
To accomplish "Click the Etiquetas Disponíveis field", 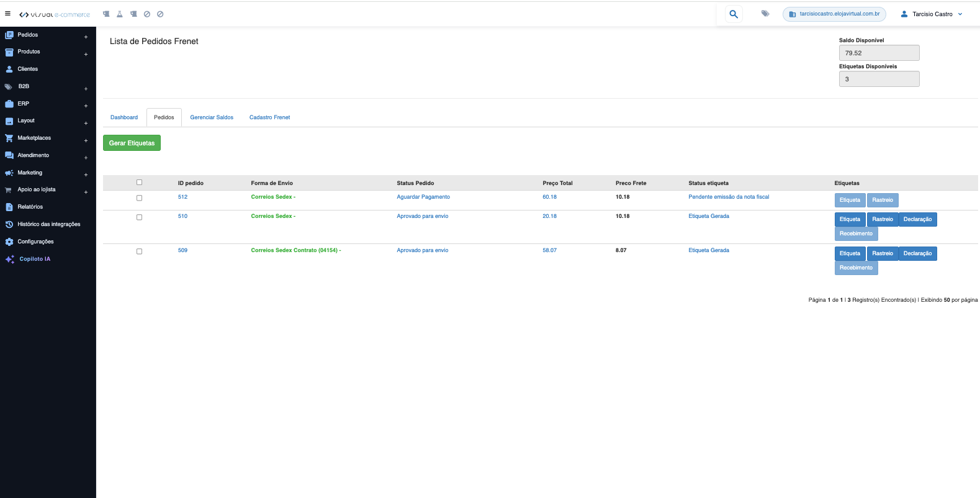I will (879, 79).
